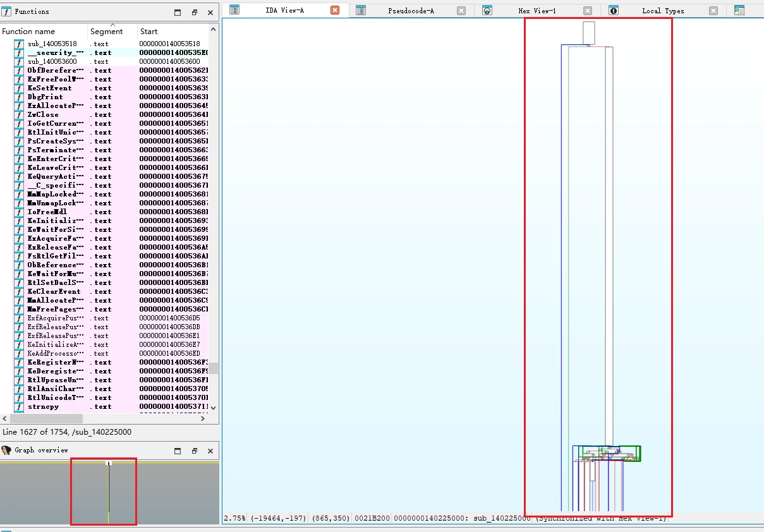Viewport: 764px width, 532px height.
Task: Sort functions by the Segment column
Action: click(112, 32)
